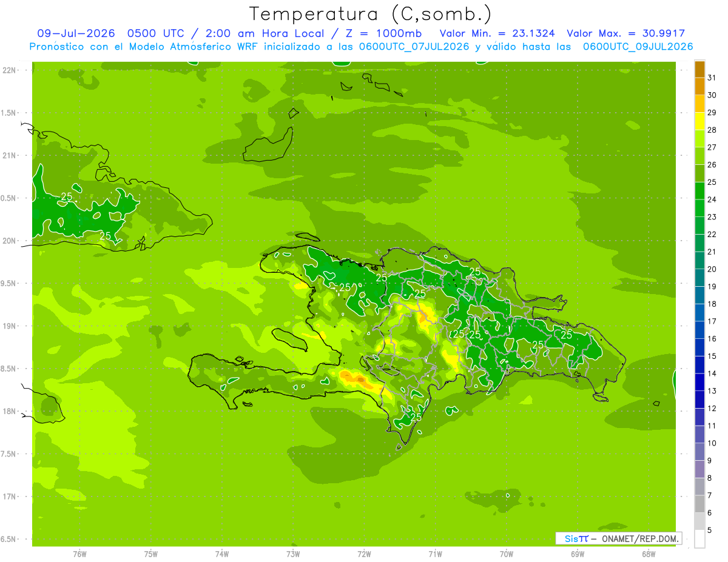Click the "74W" longitude label

click(x=221, y=554)
